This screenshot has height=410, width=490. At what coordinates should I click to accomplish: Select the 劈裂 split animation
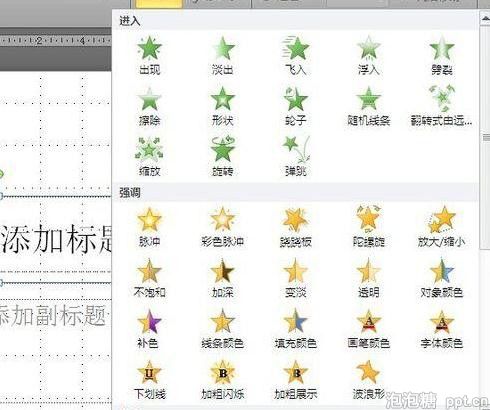pos(442,56)
